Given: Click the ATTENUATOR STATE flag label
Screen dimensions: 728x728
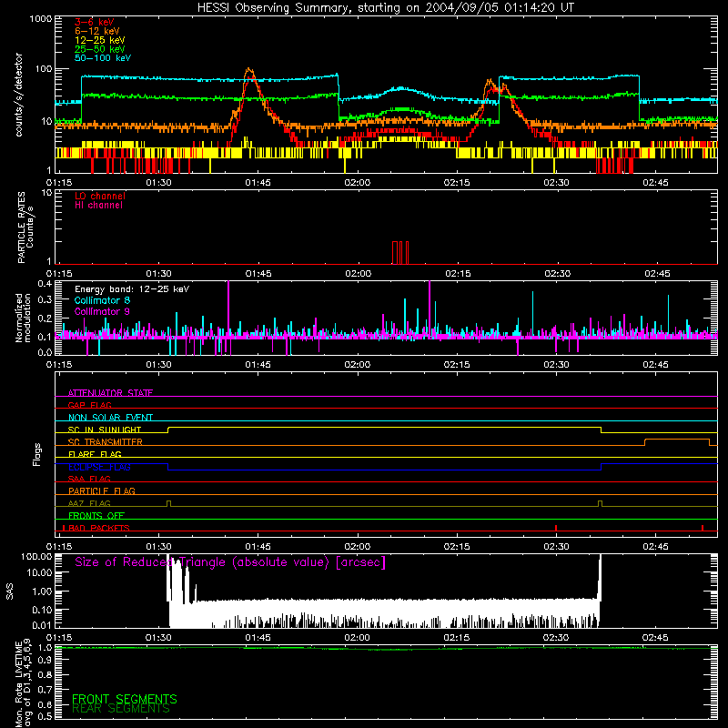Looking at the screenshot, I should point(110,393).
